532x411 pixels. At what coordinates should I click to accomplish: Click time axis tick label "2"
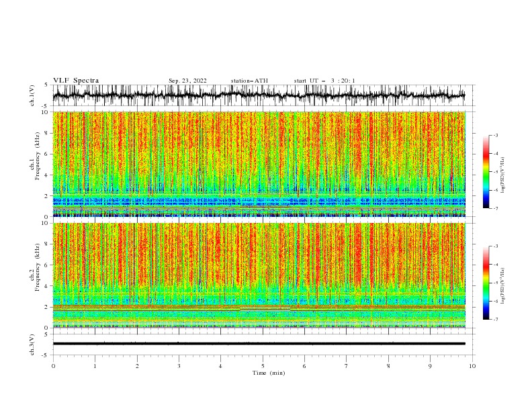(x=137, y=366)
